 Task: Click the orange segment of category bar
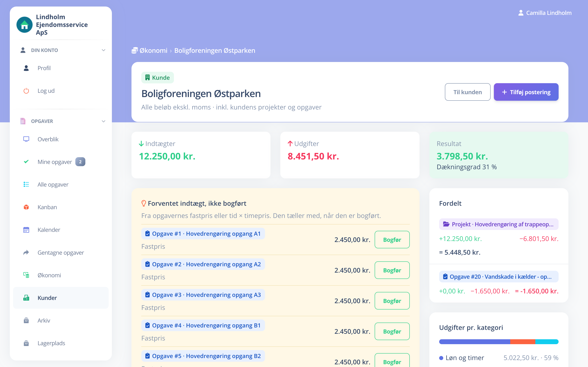pos(523,342)
